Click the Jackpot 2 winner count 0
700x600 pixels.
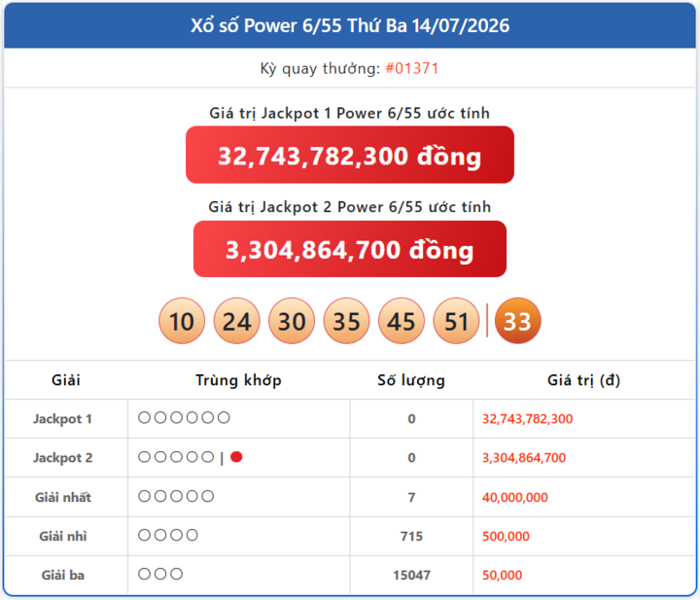411,458
